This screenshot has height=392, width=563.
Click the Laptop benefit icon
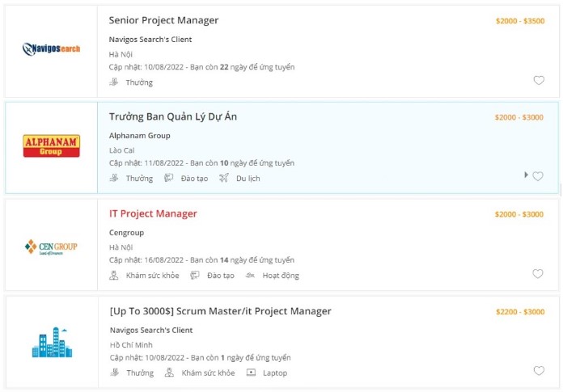(x=251, y=373)
